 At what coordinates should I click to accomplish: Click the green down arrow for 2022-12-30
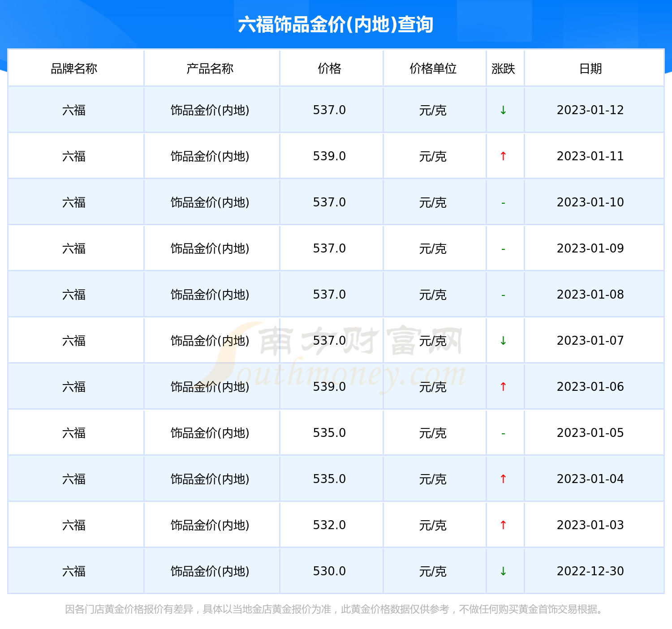(x=503, y=571)
